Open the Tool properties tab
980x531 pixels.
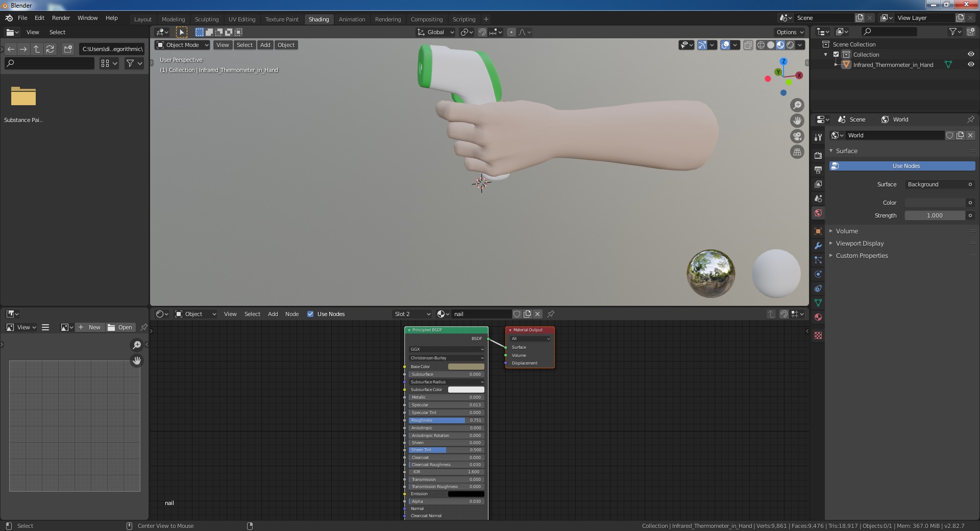[818, 137]
